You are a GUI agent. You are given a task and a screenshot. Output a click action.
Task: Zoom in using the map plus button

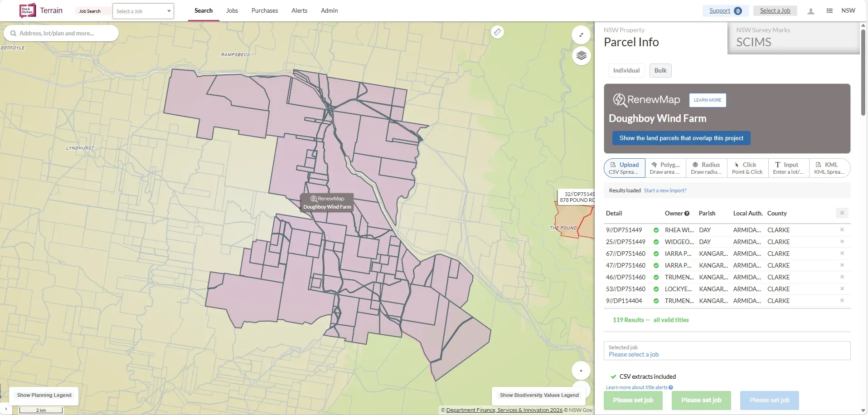click(x=581, y=371)
